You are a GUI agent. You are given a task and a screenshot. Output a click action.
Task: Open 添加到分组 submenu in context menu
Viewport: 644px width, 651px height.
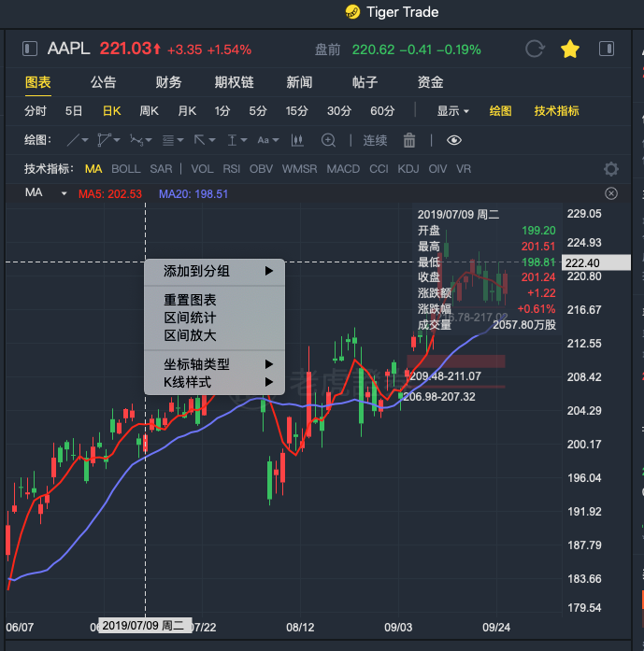[214, 271]
